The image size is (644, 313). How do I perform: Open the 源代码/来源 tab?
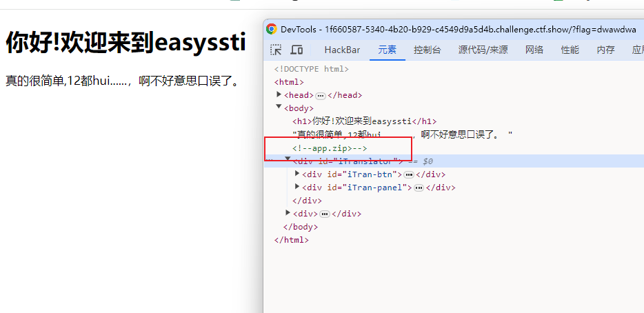483,50
